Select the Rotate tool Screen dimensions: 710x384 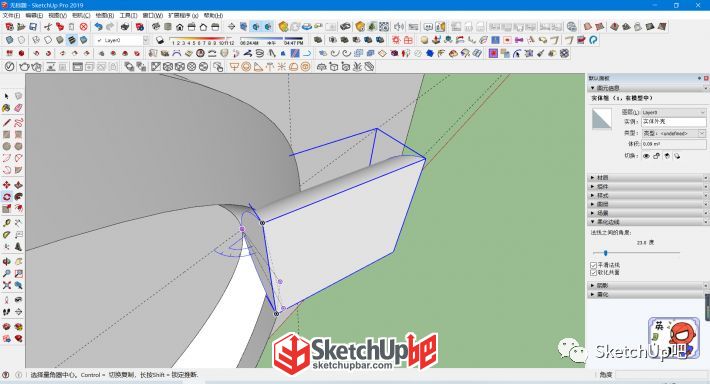pyautogui.click(x=6, y=197)
